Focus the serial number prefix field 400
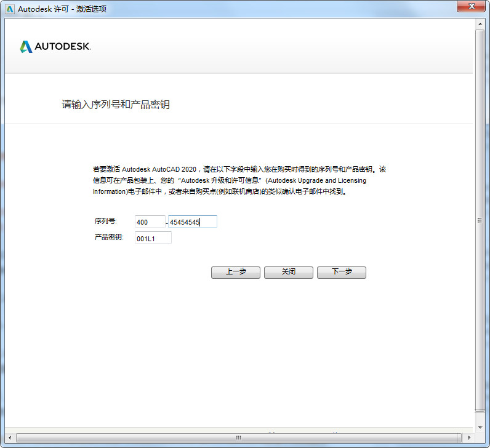490x448 pixels. click(x=150, y=222)
